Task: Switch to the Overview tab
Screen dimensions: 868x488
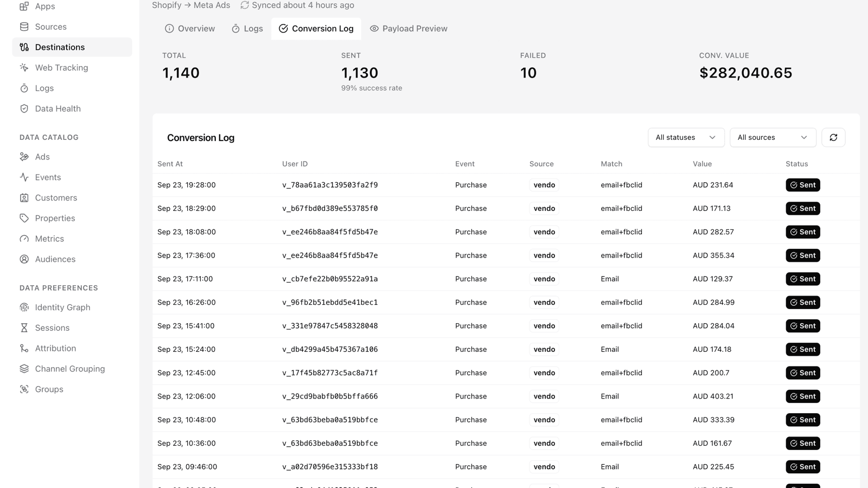Action: 190,29
